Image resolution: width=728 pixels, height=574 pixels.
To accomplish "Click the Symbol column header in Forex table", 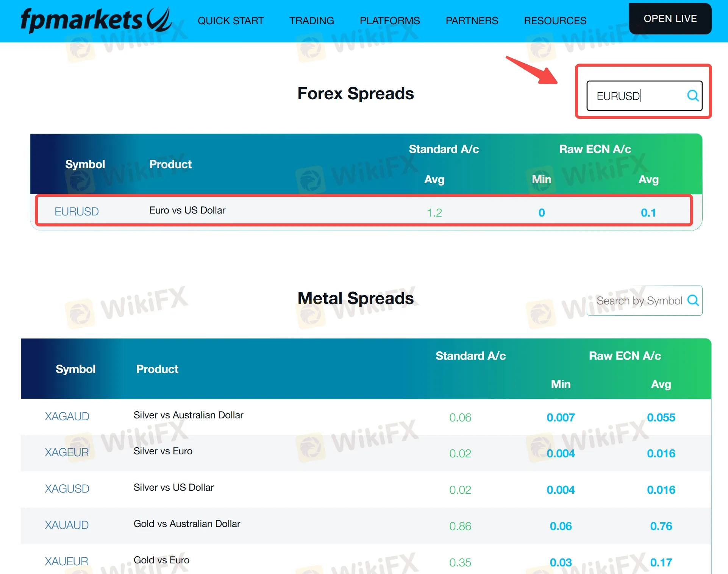I will 85,164.
